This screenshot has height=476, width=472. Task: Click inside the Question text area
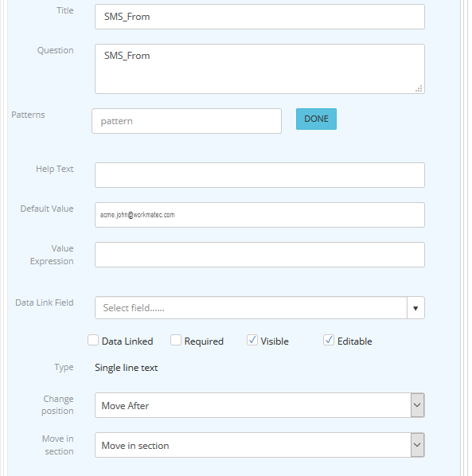tap(259, 69)
